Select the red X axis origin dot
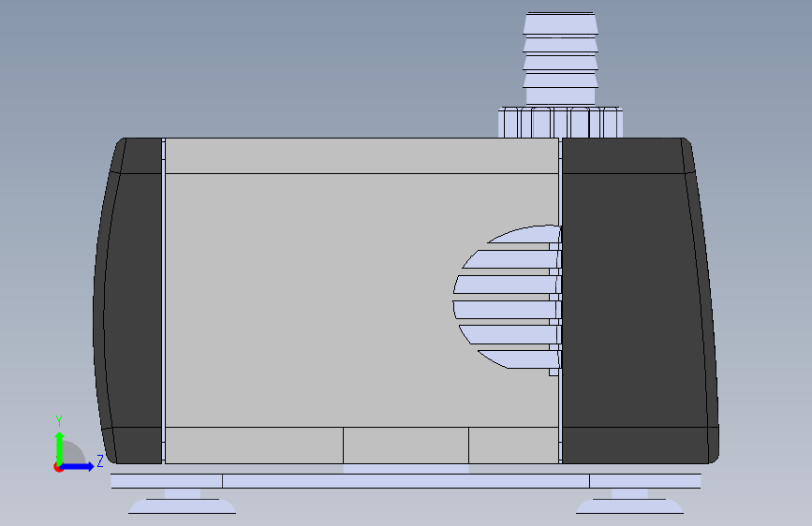Viewport: 812px width, 526px height. coord(58,467)
